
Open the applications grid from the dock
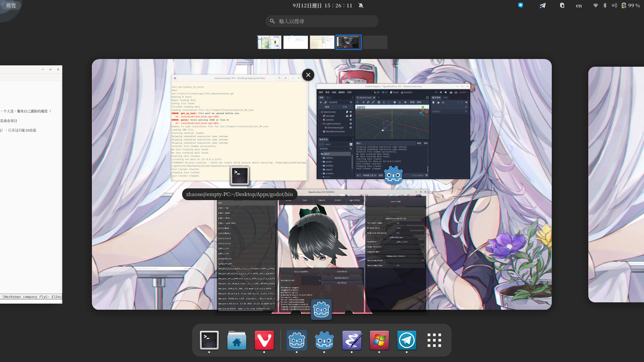(434, 340)
